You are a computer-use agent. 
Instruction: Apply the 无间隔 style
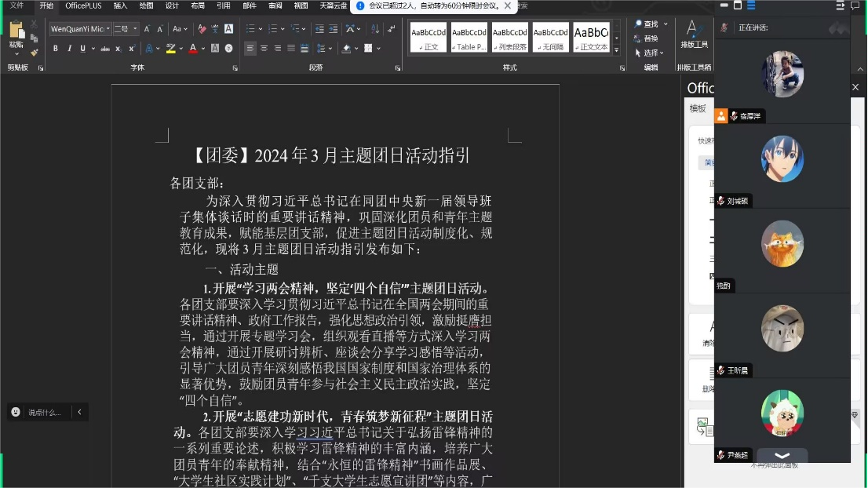click(551, 38)
